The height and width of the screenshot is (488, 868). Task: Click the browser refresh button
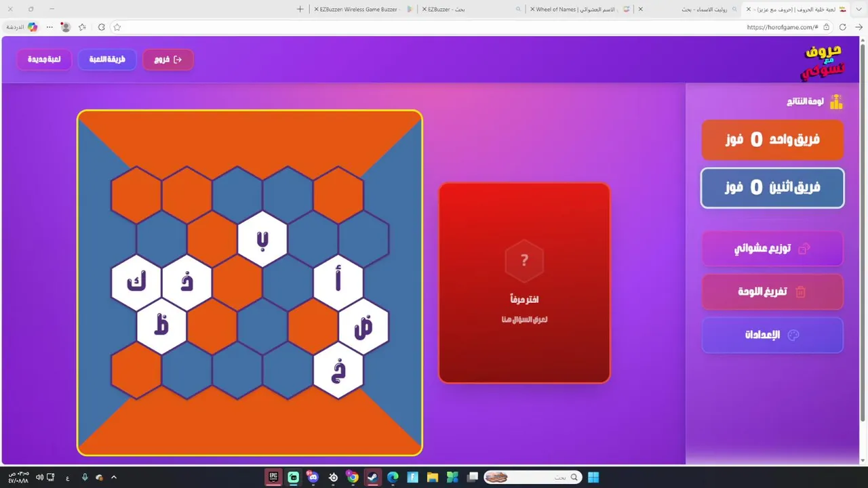pos(843,27)
